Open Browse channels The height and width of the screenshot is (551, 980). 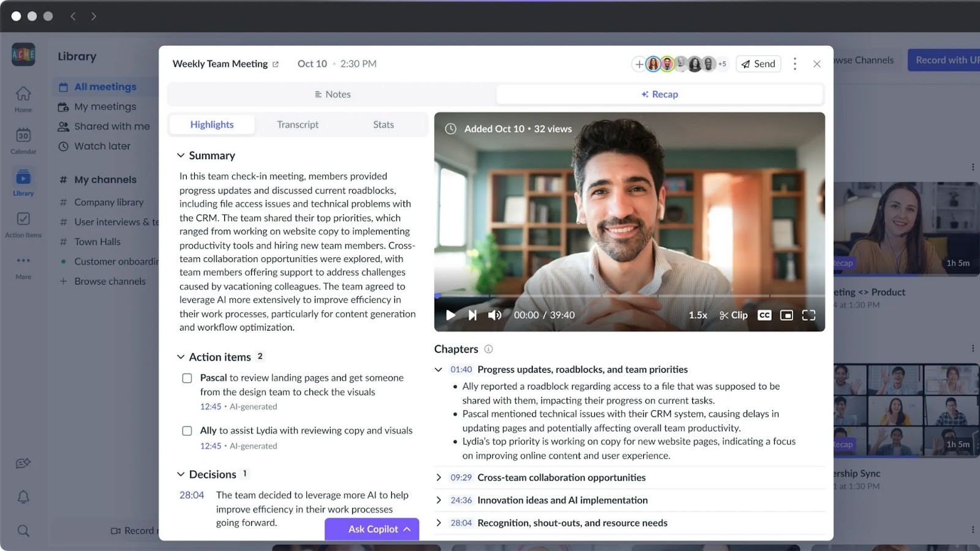[x=111, y=281]
